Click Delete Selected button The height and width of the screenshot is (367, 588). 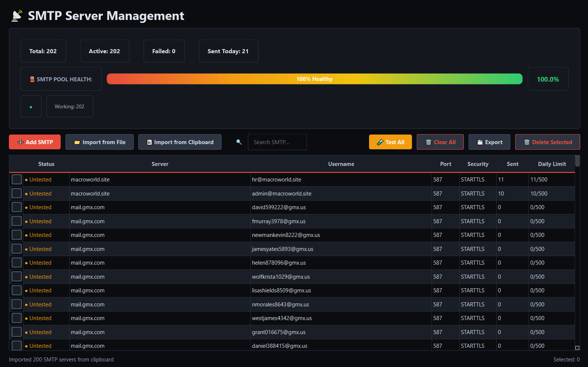tap(548, 142)
